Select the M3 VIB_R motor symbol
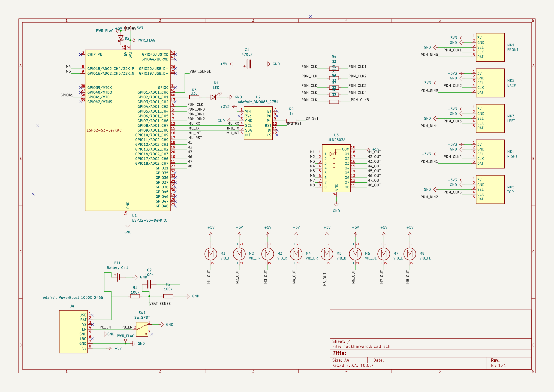The image size is (554, 392). pyautogui.click(x=268, y=254)
